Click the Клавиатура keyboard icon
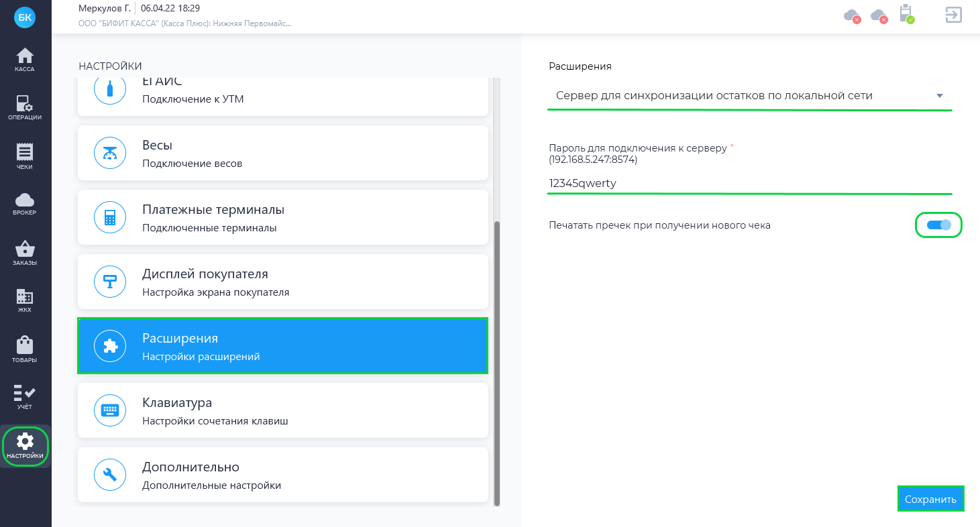Viewport: 980px width, 527px height. (110, 410)
